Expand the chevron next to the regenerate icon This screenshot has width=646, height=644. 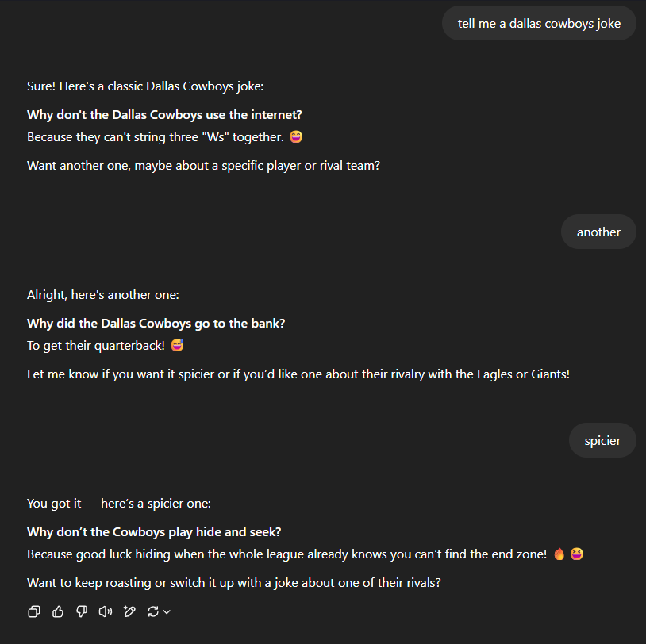click(167, 611)
